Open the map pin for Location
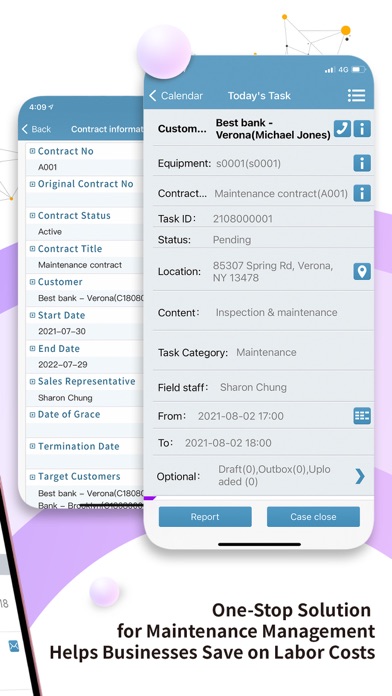 pos(362,271)
